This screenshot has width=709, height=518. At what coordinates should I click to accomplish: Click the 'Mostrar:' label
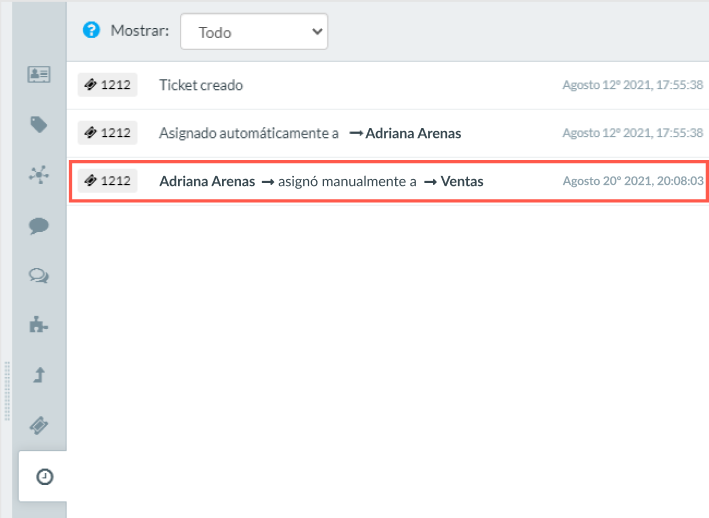pos(140,30)
